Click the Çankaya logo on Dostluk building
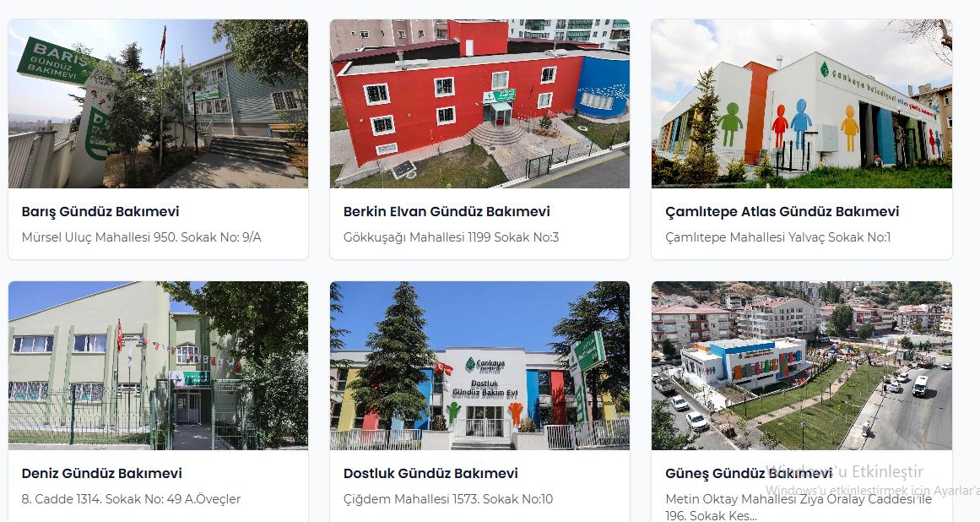 coord(485,364)
